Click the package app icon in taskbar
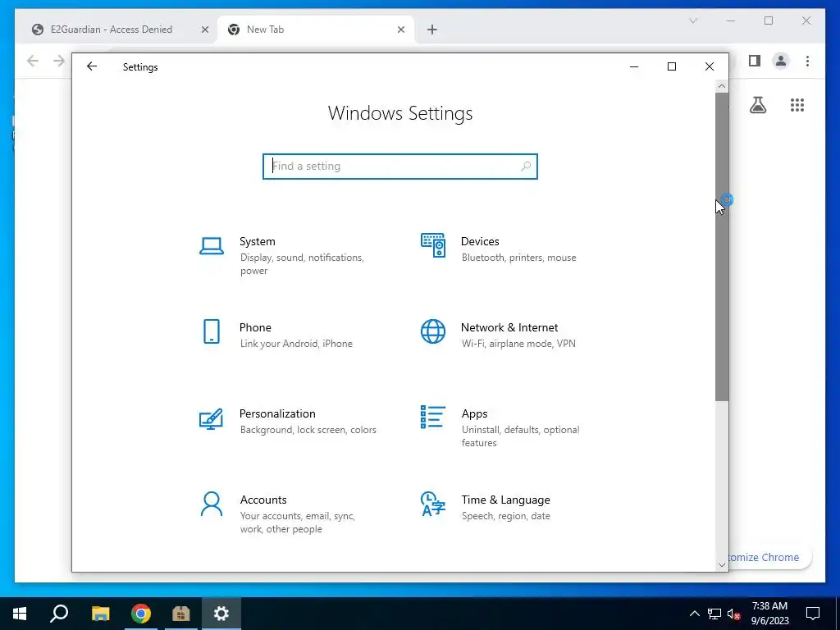The height and width of the screenshot is (630, 840). pos(181,614)
